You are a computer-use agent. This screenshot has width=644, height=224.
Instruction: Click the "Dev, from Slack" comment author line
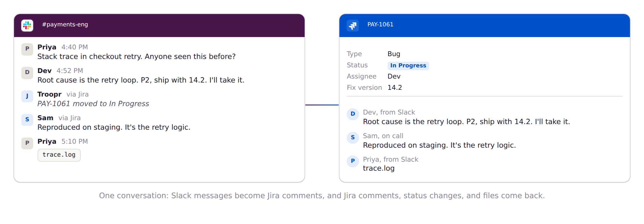click(389, 112)
